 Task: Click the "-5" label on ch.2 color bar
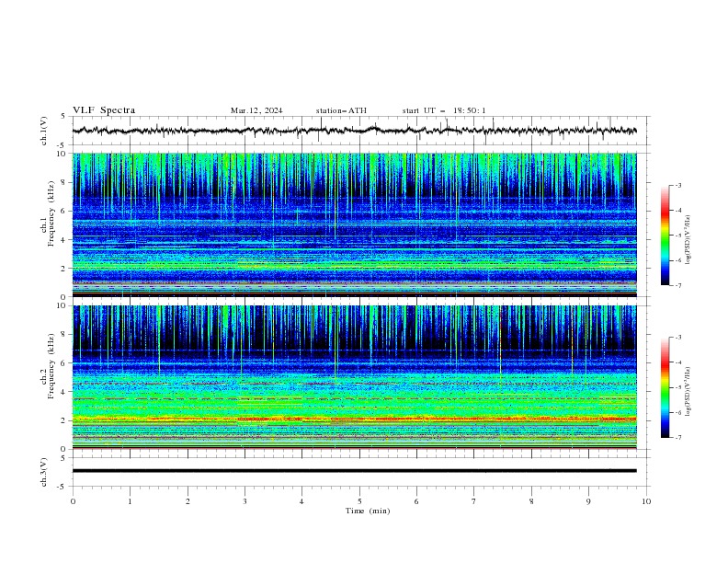[678, 387]
